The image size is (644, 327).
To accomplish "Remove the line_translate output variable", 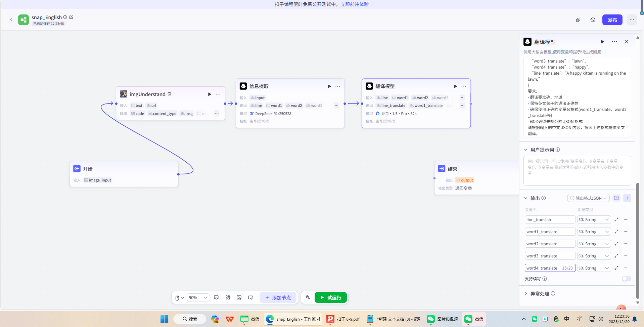I will 626,219.
